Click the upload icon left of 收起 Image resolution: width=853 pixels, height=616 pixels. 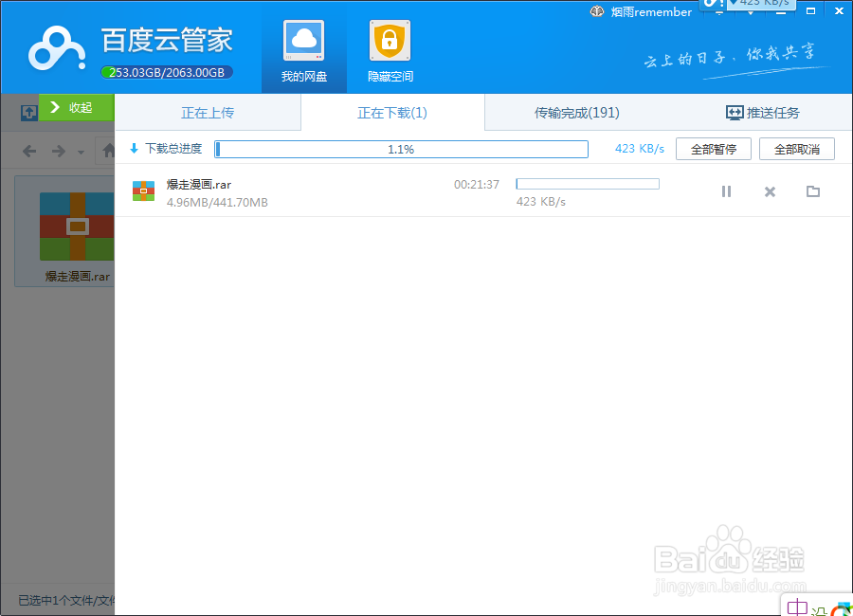28,113
